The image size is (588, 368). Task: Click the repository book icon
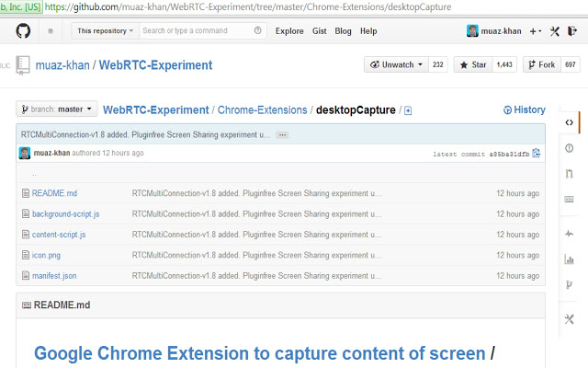[x=22, y=65]
